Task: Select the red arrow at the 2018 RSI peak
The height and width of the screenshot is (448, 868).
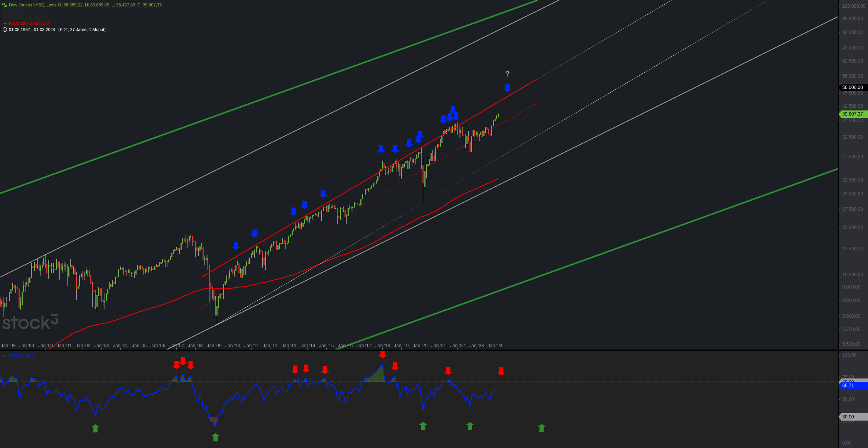Action: click(x=382, y=354)
